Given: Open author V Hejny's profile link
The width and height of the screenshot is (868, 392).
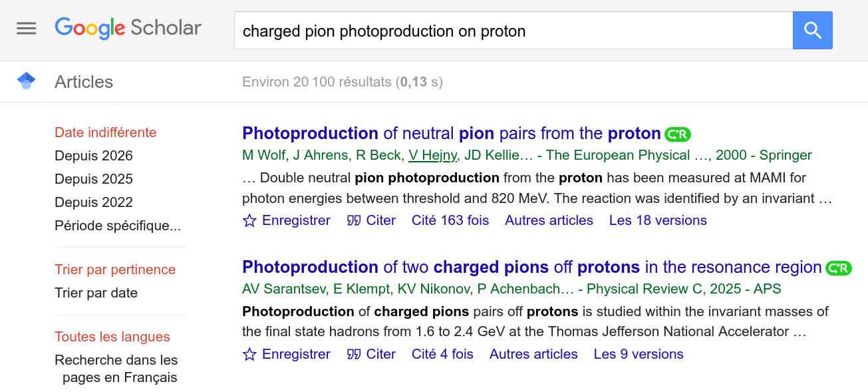Looking at the screenshot, I should tap(432, 155).
